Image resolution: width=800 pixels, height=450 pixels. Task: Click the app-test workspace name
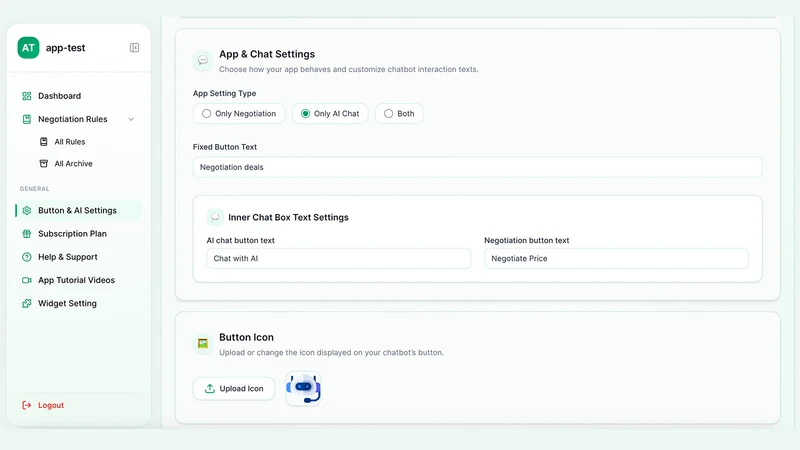pyautogui.click(x=65, y=48)
